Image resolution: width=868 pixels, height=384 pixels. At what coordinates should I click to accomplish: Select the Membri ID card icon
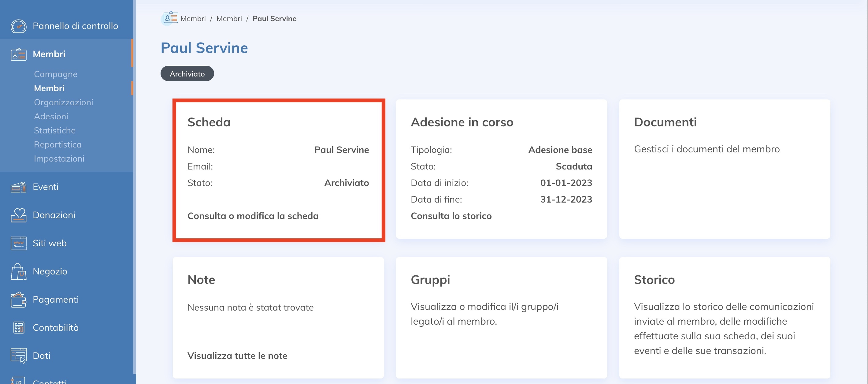(x=19, y=54)
